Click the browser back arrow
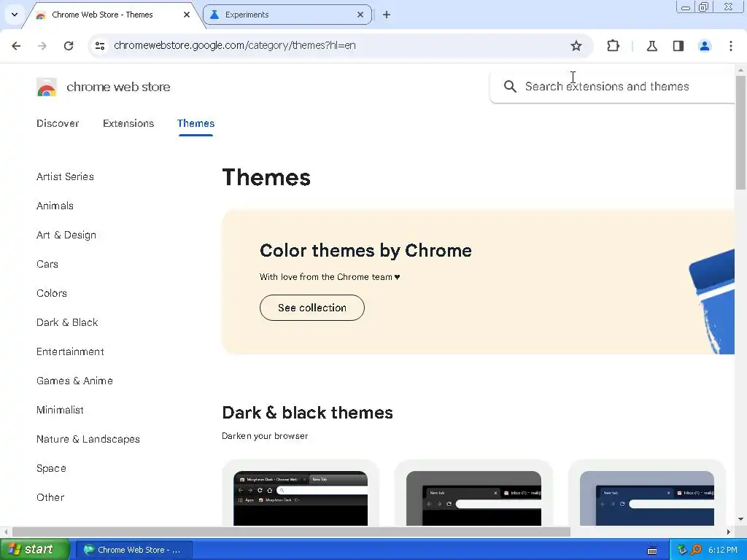This screenshot has height=560, width=747. click(16, 46)
